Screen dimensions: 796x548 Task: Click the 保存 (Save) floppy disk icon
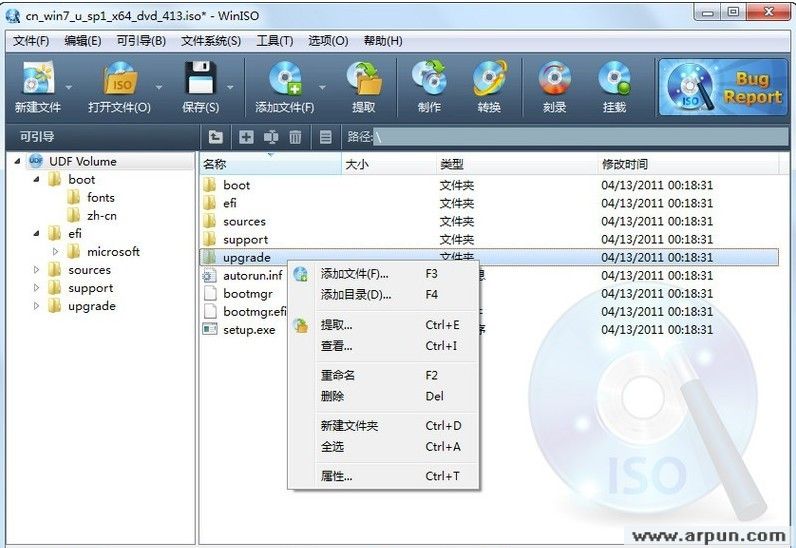(x=200, y=80)
